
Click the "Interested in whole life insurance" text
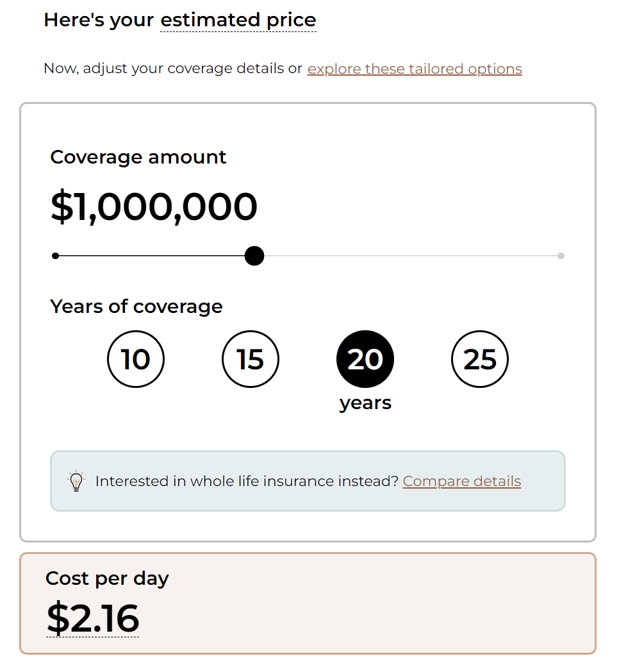tap(247, 481)
